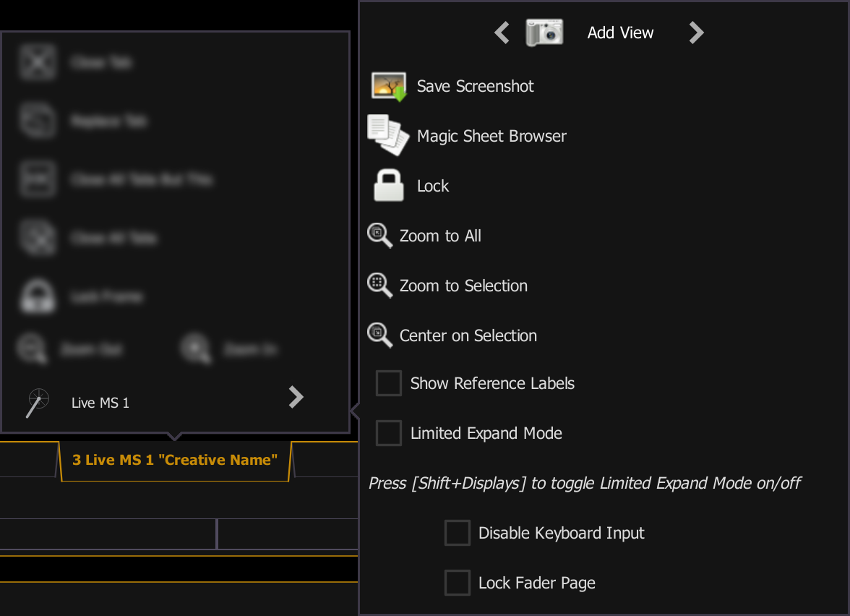Click the Live MS 1 magic wand icon

(x=37, y=403)
